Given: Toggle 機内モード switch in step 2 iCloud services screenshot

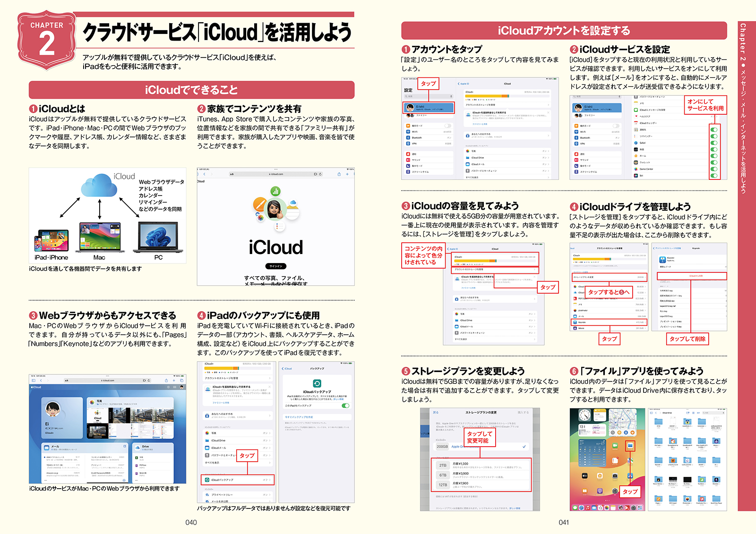Looking at the screenshot, I should pyautogui.click(x=616, y=126).
